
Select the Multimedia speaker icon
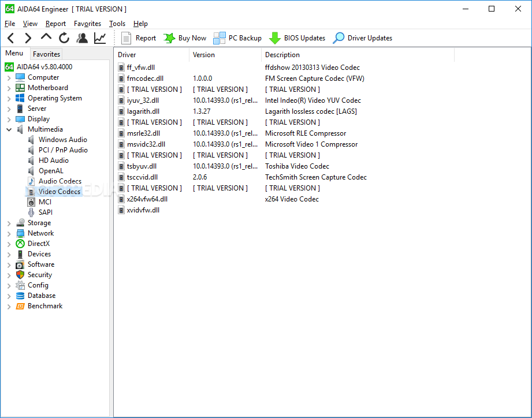(20, 129)
